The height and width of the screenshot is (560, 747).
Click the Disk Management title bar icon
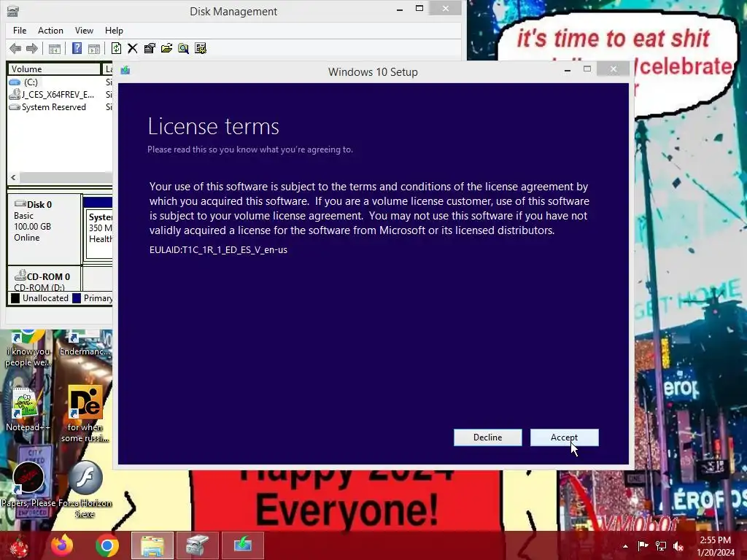(13, 10)
